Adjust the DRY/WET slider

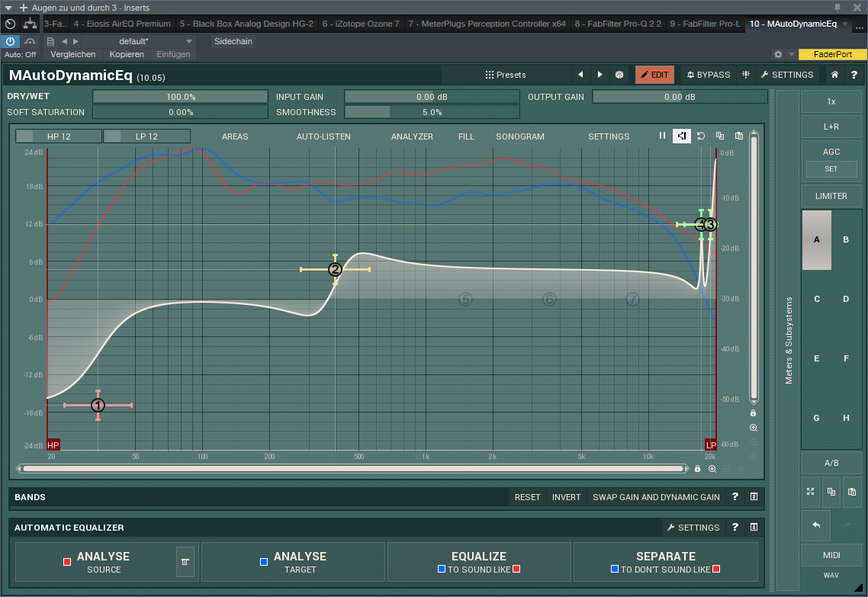point(181,97)
